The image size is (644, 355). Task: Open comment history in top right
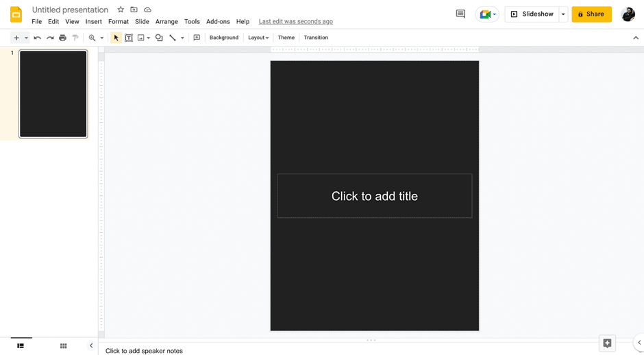[460, 14]
